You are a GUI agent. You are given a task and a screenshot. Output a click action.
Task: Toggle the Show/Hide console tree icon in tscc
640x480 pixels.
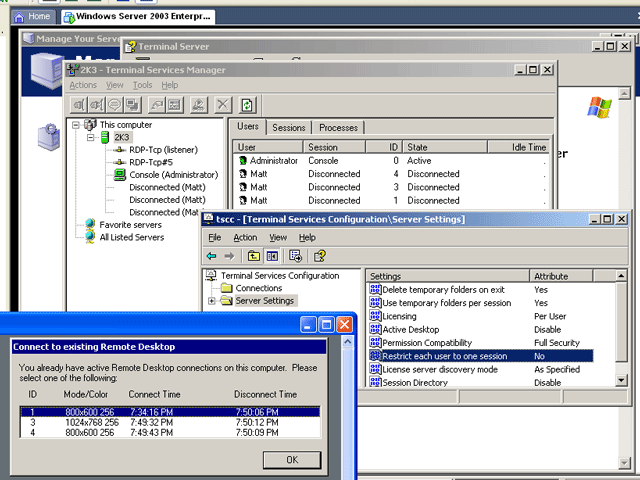click(272, 256)
